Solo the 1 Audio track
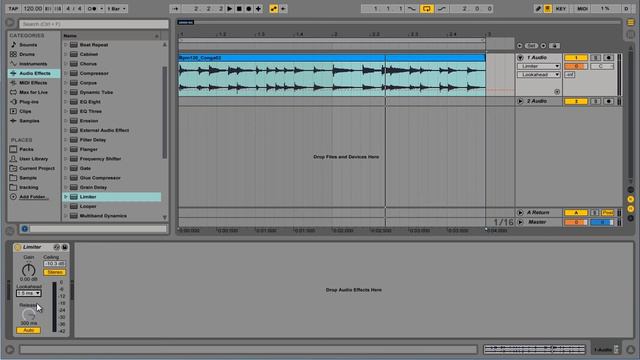The width and height of the screenshot is (640, 360). [x=596, y=58]
